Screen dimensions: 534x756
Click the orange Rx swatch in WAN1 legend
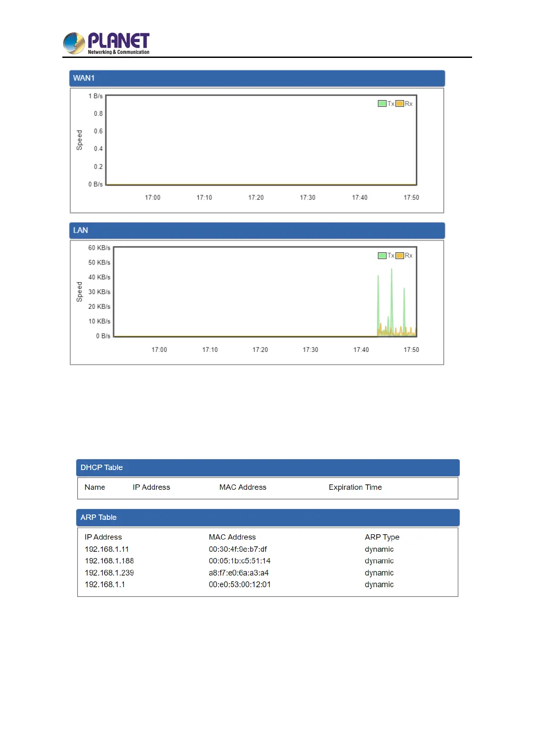coord(399,104)
